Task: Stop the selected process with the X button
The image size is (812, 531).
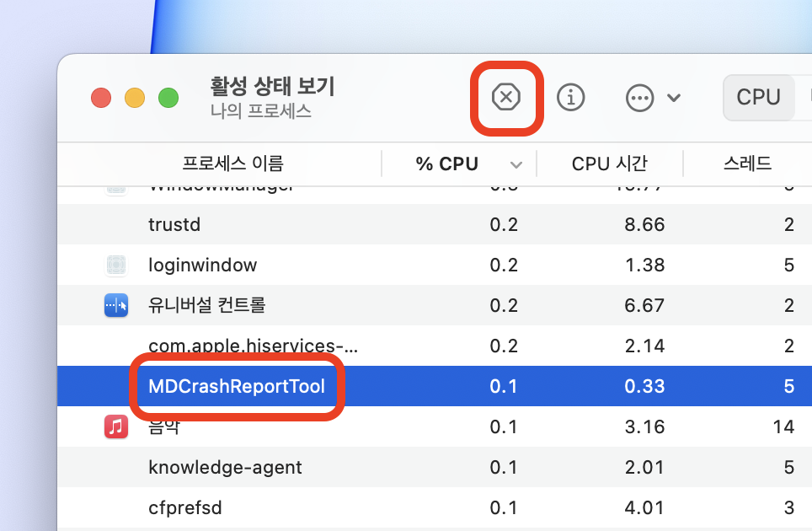Action: pyautogui.click(x=506, y=98)
